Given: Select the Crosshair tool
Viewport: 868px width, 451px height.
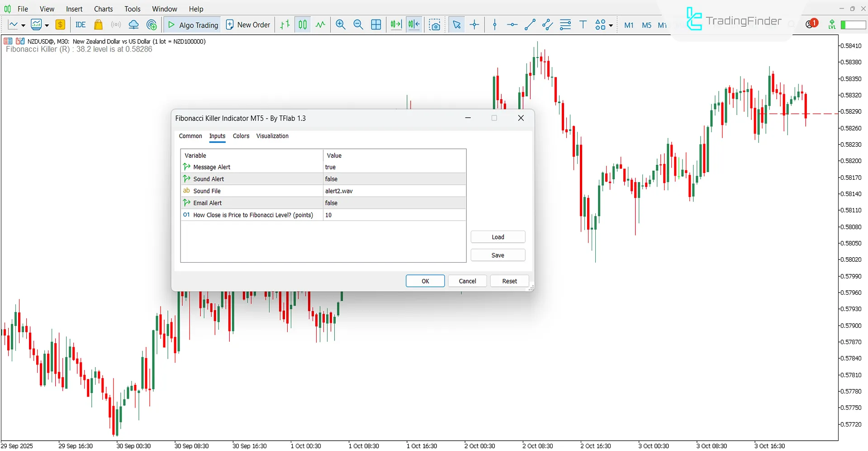Looking at the screenshot, I should 474,24.
